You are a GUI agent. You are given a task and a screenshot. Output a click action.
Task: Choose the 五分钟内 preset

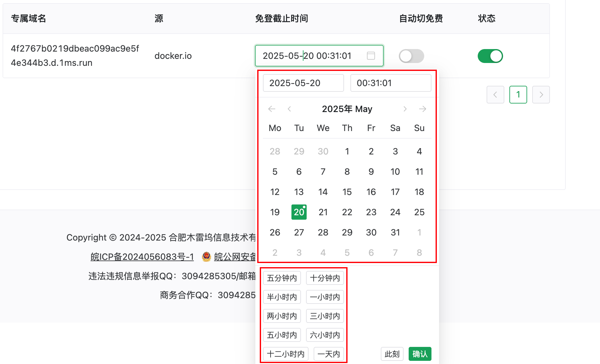point(282,278)
